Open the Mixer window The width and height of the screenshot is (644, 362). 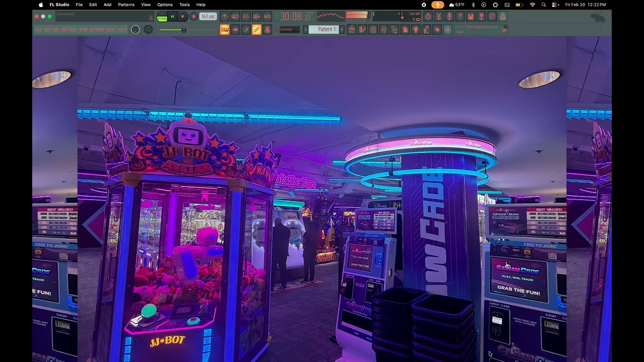click(384, 29)
